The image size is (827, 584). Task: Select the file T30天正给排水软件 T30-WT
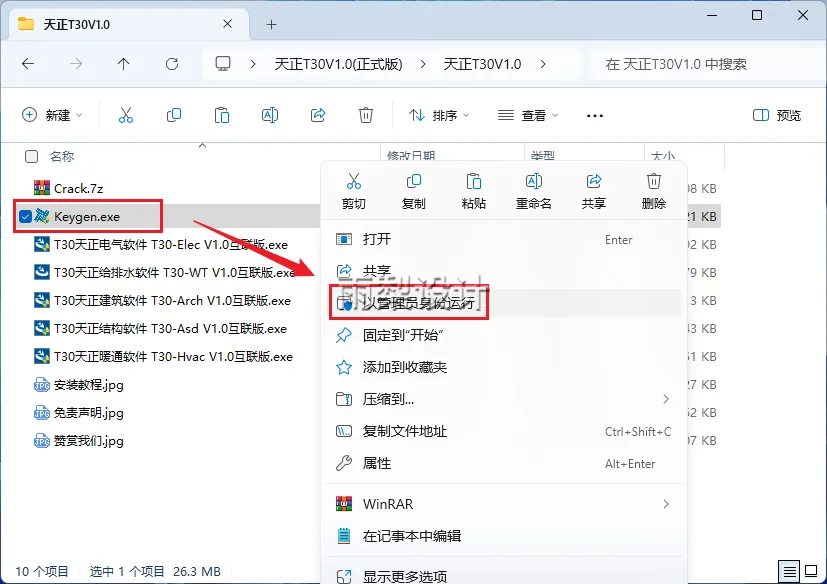click(x=174, y=272)
